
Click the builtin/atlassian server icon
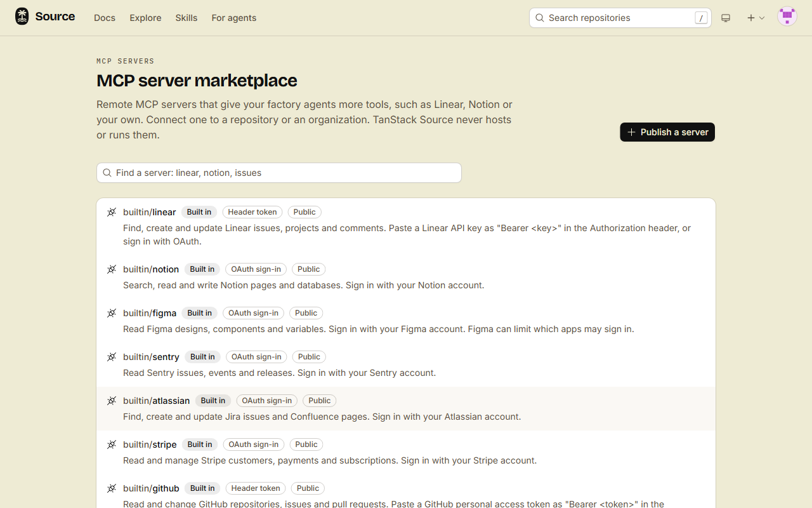coord(112,401)
